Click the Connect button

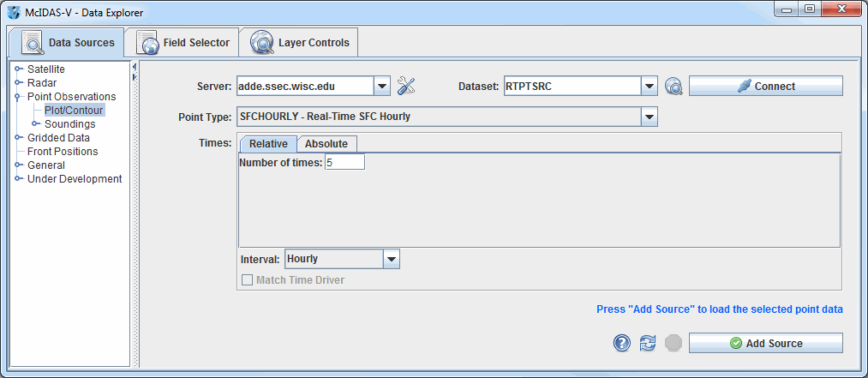(765, 86)
